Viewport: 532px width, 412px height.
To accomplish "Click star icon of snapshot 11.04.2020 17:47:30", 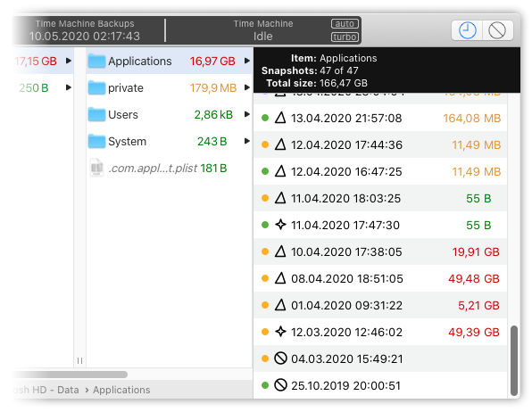I will [x=280, y=225].
